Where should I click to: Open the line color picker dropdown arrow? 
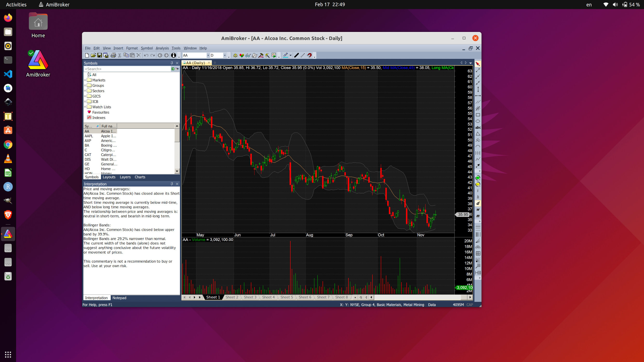pos(290,55)
